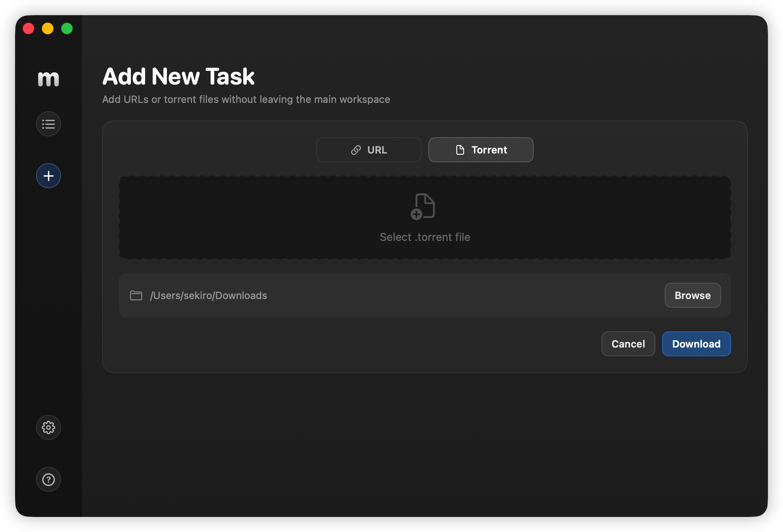The width and height of the screenshot is (783, 532).
Task: Open help via the question mark icon
Action: tap(48, 479)
